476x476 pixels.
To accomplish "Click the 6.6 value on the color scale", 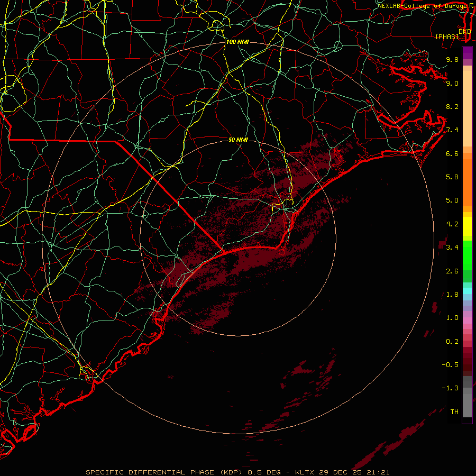I will (x=452, y=153).
